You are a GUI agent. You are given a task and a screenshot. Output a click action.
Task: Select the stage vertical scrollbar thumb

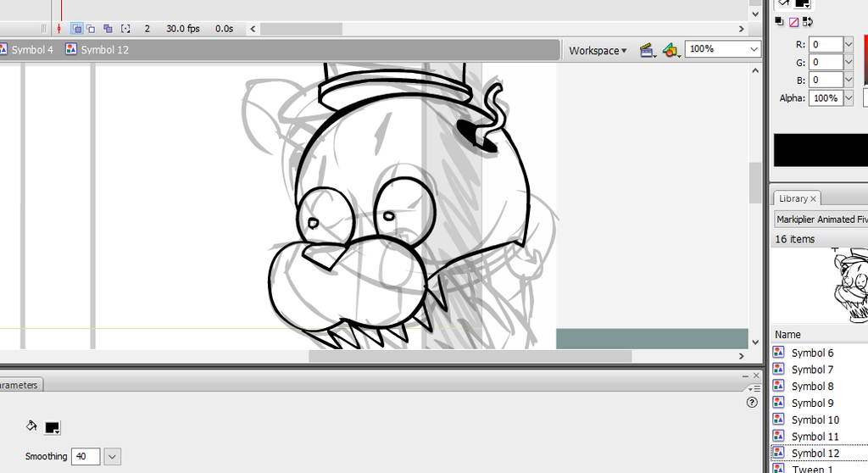[x=755, y=183]
